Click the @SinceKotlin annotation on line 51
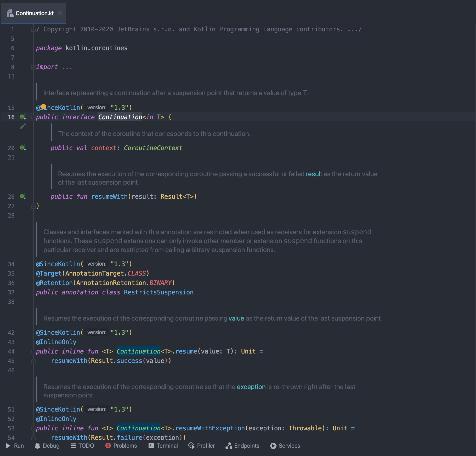This screenshot has width=476, height=456. pos(58,409)
